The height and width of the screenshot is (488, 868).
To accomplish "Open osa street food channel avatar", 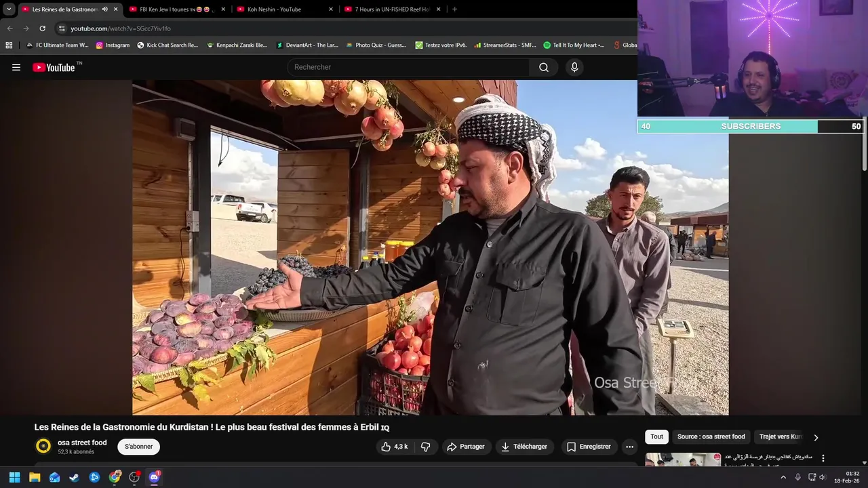I will click(43, 446).
